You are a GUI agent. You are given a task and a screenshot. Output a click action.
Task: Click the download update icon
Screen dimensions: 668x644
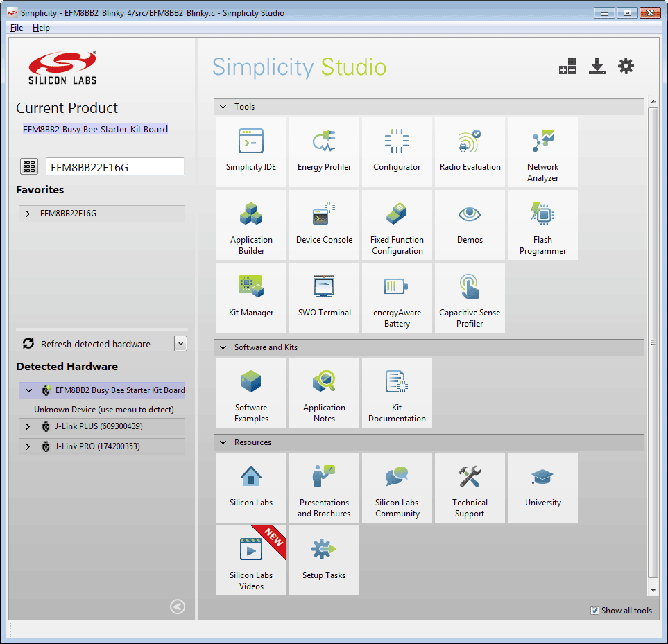(x=597, y=67)
